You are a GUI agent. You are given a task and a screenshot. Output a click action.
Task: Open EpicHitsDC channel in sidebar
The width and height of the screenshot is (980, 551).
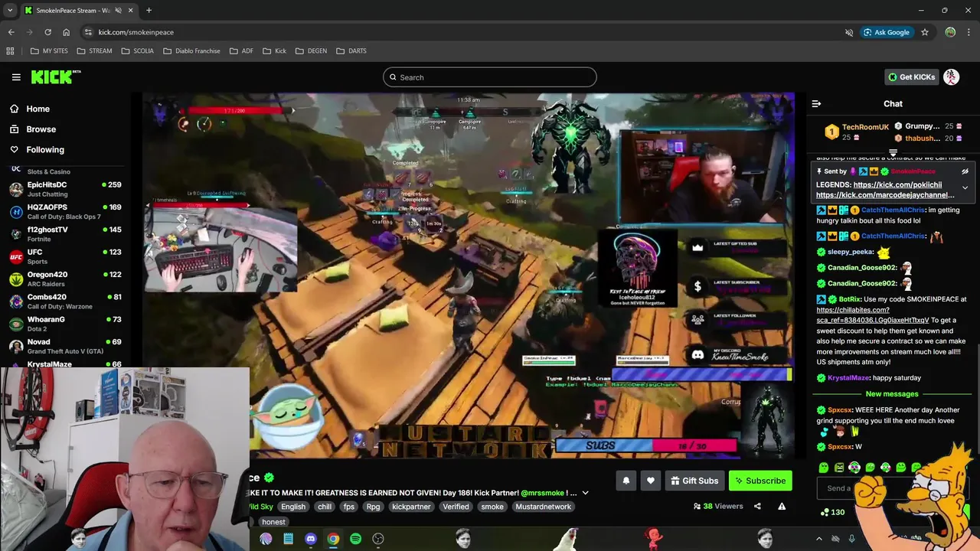[65, 189]
